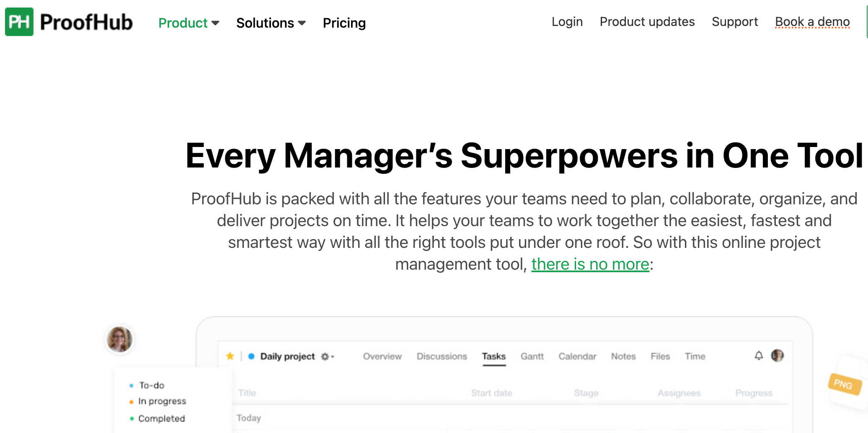
Task: Click the woman's profile photo on the left
Action: [x=119, y=339]
